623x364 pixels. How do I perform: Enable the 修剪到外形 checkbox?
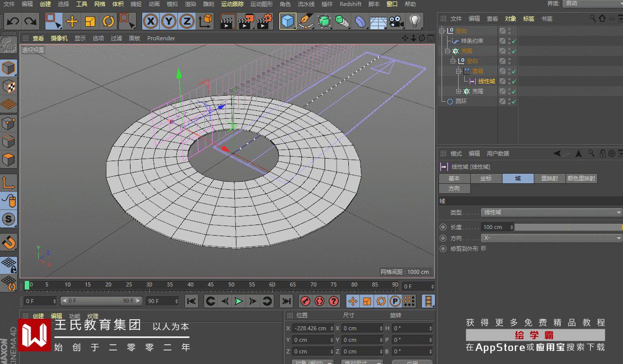coord(484,249)
